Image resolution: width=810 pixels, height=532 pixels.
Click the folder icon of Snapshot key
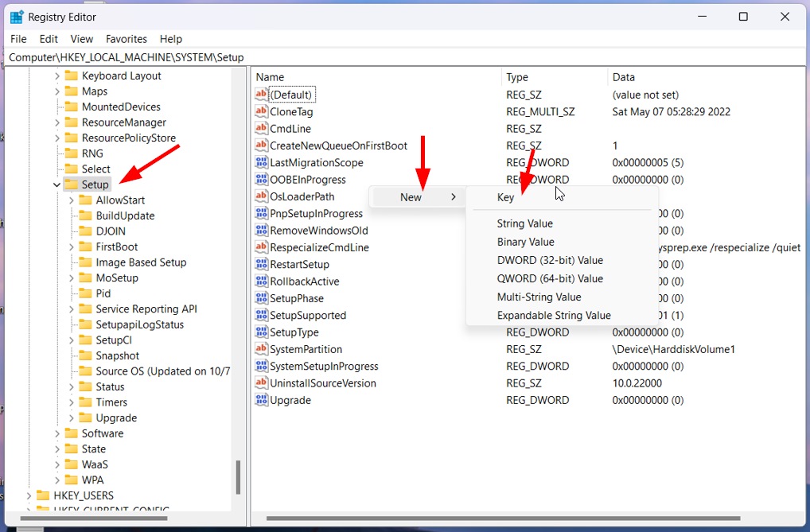click(x=85, y=355)
